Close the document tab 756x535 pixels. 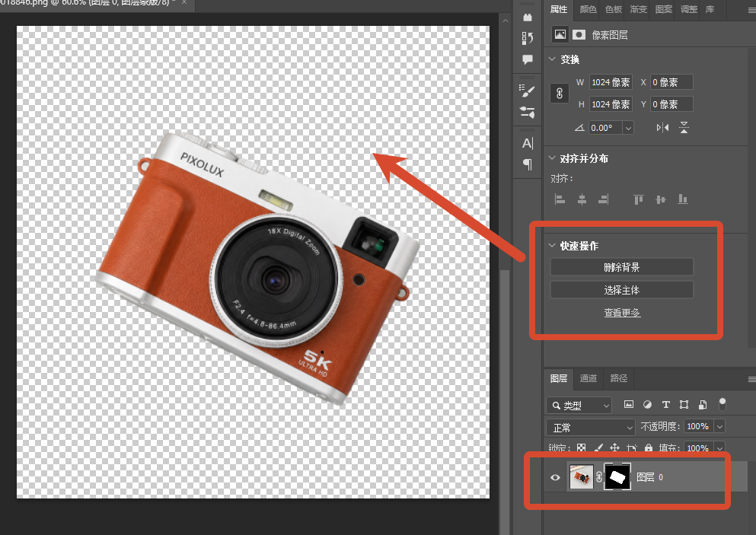(184, 2)
